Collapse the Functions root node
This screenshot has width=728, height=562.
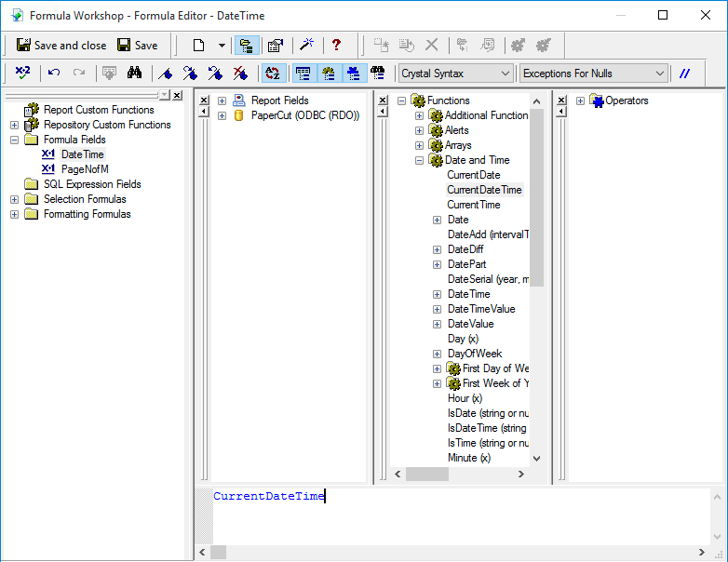coord(401,100)
